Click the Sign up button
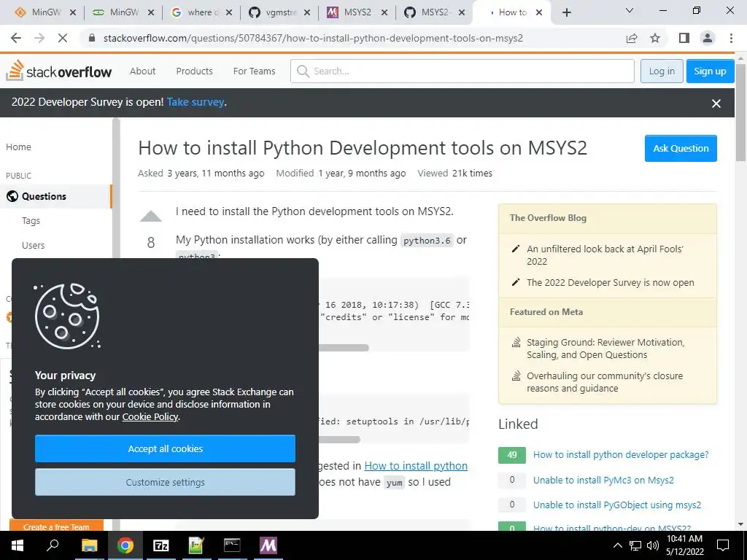The width and height of the screenshot is (747, 560). pyautogui.click(x=710, y=71)
